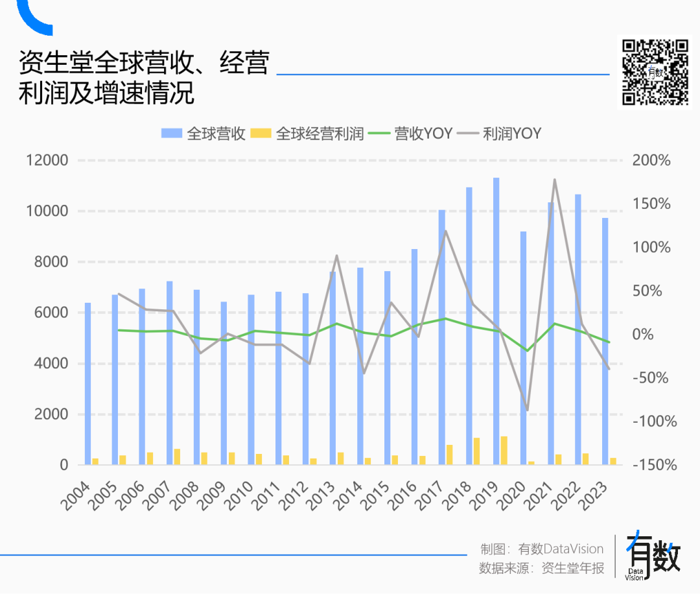Image resolution: width=700 pixels, height=594 pixels.
Task: Click the 4000 left axis label
Action: tap(51, 363)
